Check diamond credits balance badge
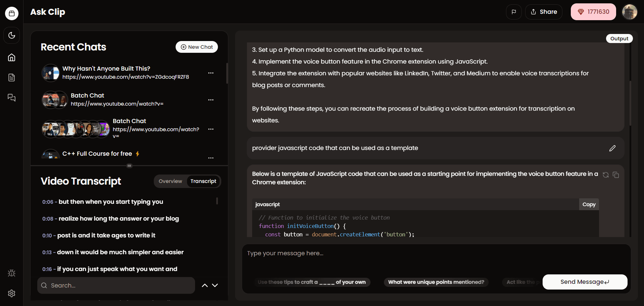This screenshot has width=644, height=306. (x=593, y=11)
